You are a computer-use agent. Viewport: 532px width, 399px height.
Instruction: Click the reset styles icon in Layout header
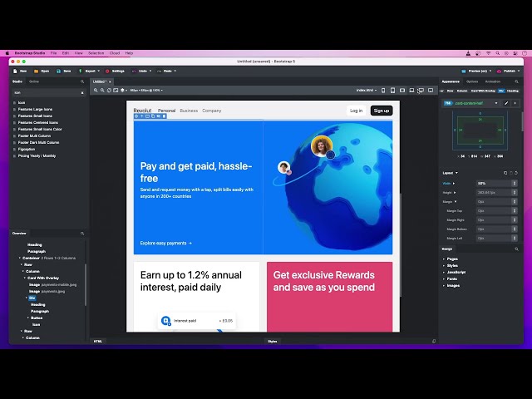pyautogui.click(x=516, y=173)
